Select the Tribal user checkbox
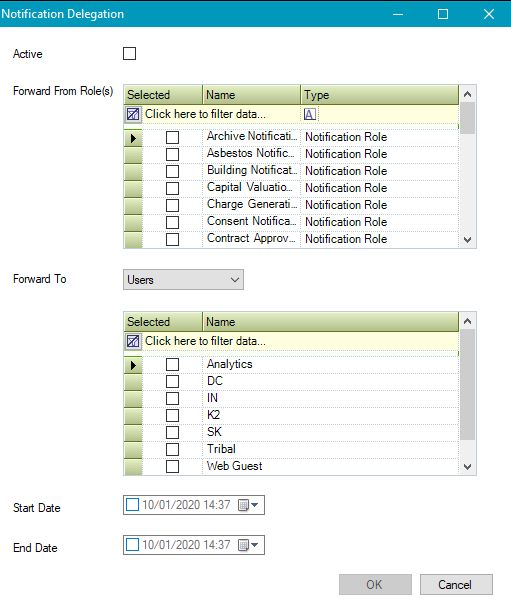Image resolution: width=511 pixels, height=614 pixels. 172,450
